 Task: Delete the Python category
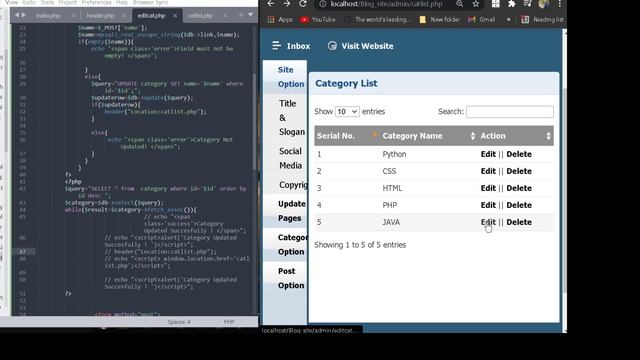[x=519, y=154]
